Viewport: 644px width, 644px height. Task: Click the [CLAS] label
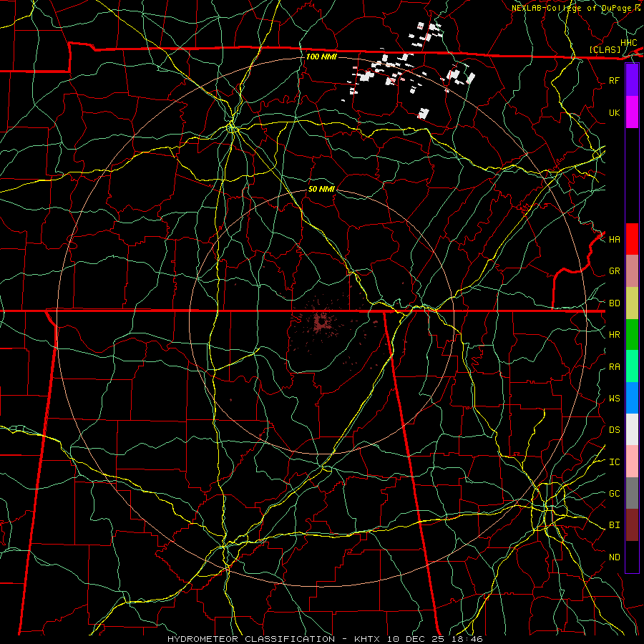tap(605, 49)
